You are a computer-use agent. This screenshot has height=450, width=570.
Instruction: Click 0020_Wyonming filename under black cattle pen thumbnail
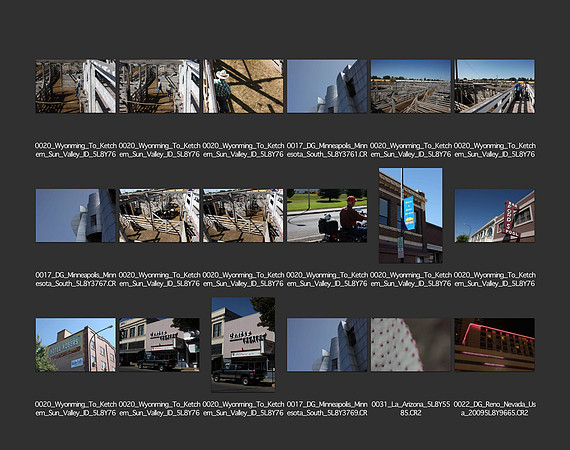(159, 279)
